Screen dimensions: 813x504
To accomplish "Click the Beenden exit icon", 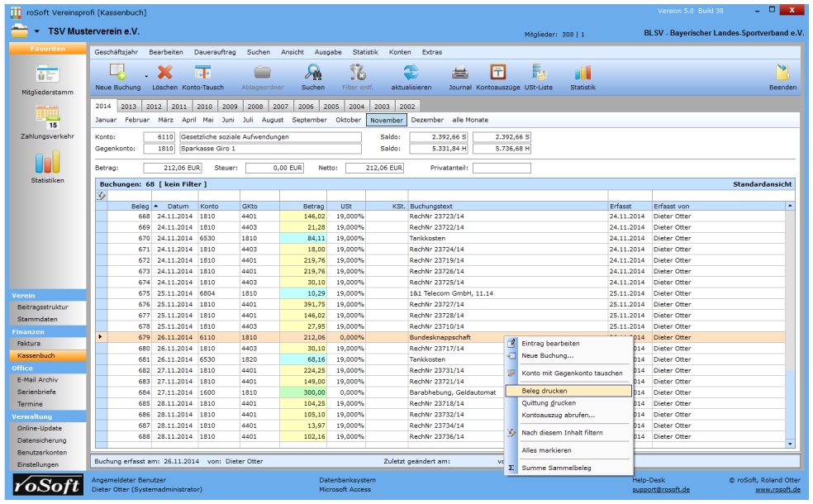I will [782, 73].
